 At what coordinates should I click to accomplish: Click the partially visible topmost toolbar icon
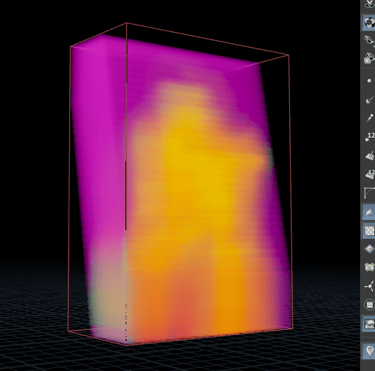pyautogui.click(x=369, y=4)
